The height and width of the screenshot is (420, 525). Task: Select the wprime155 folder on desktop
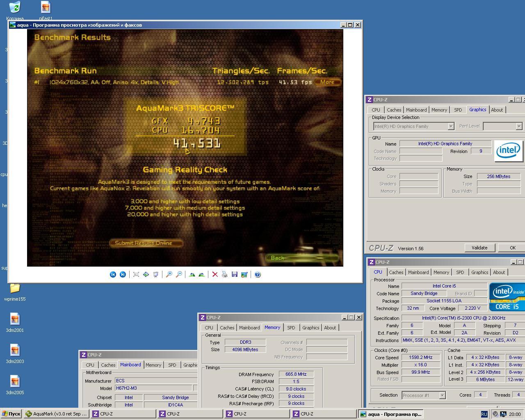(x=15, y=291)
